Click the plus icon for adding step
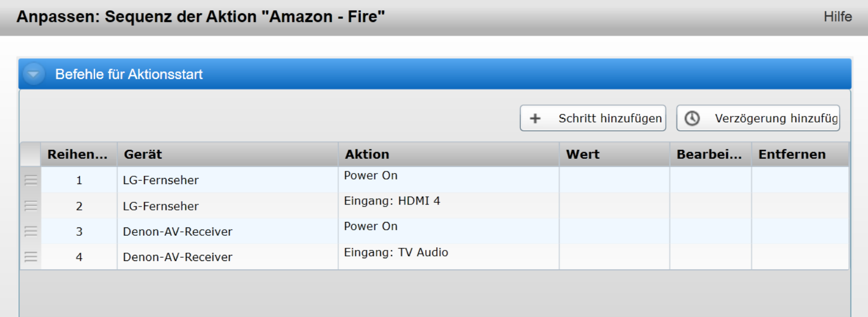The height and width of the screenshot is (317, 868). click(x=535, y=118)
